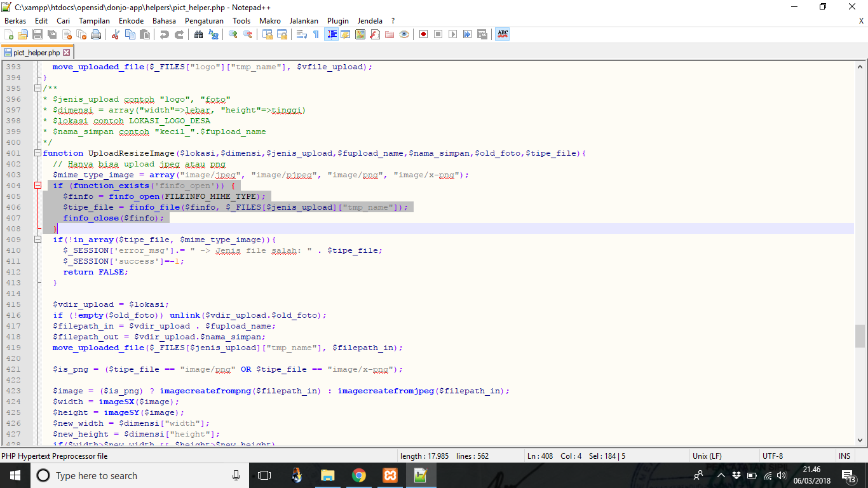Collapse the finfo_open if-block fold at line 404
The height and width of the screenshot is (488, 868).
(x=38, y=186)
